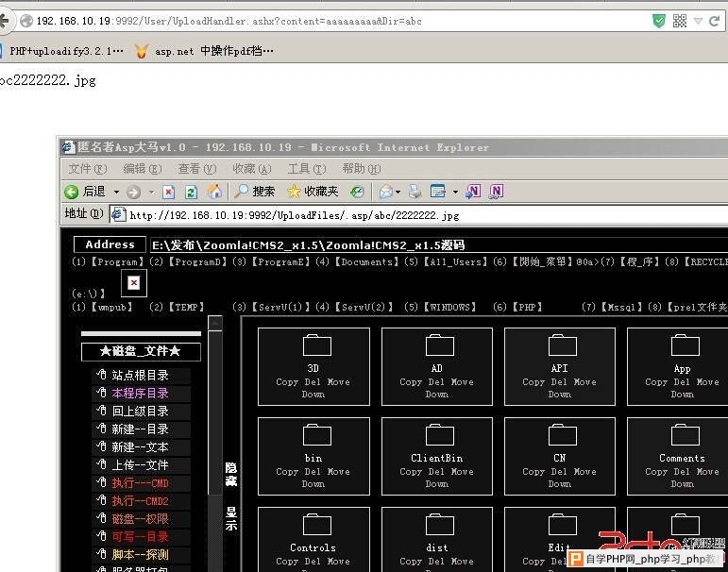Open IE 工具(T) menu
This screenshot has width=728, height=572.
tap(307, 169)
